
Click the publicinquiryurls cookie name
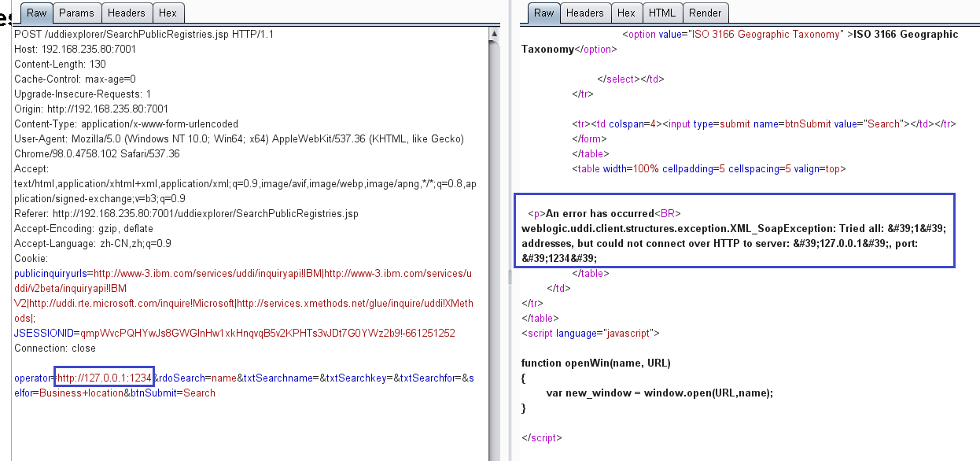click(x=51, y=274)
